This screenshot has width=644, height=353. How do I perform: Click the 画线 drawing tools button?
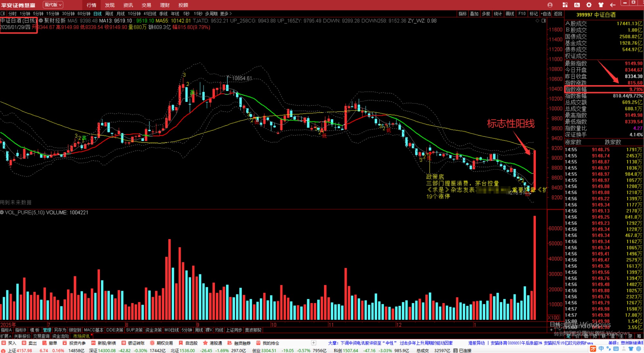[510, 14]
